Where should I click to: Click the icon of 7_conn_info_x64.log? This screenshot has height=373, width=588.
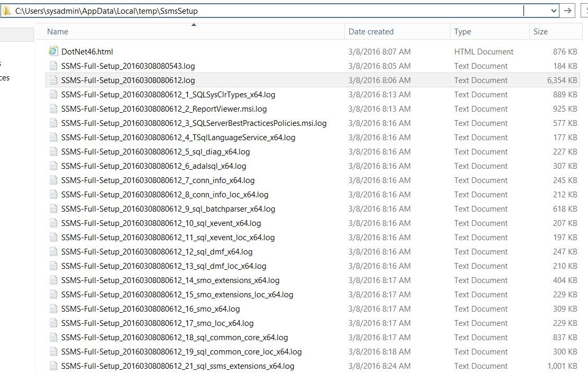point(53,180)
